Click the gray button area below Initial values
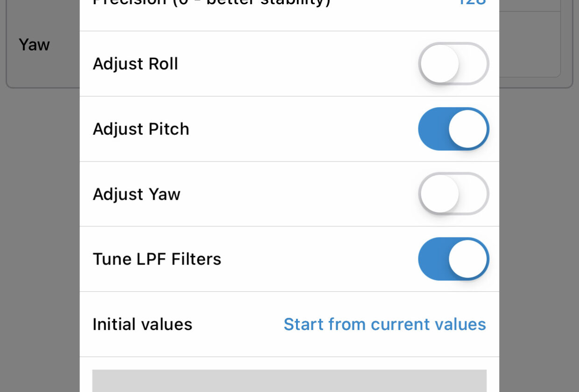The height and width of the screenshot is (392, 579). (x=289, y=381)
